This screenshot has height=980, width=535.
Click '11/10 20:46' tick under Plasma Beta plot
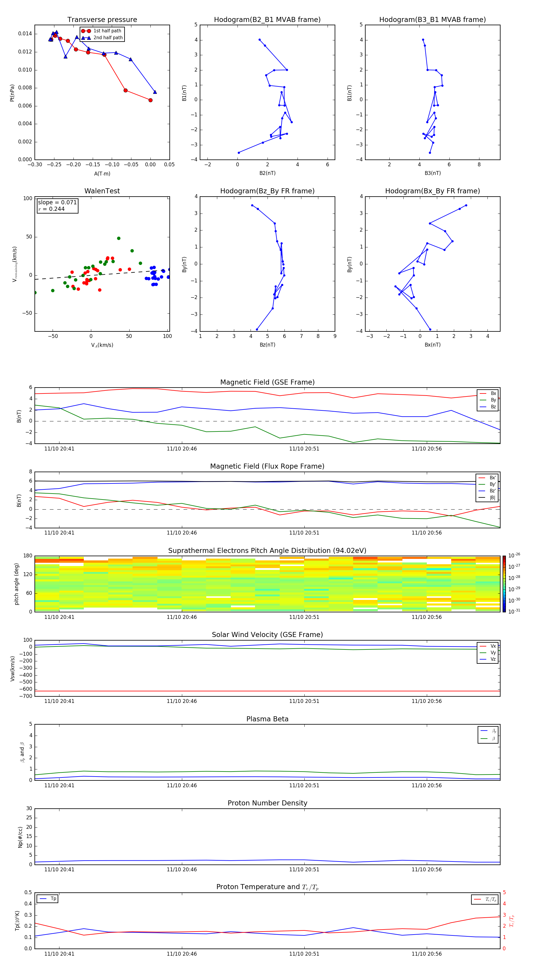(182, 785)
